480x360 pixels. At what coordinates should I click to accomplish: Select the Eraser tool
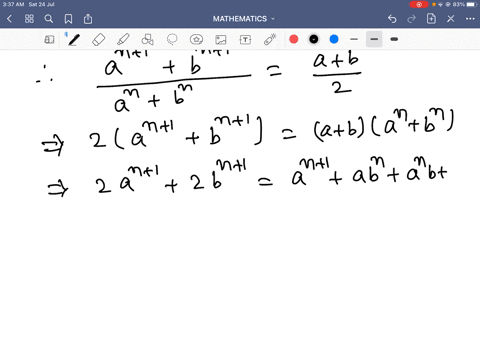(98, 40)
